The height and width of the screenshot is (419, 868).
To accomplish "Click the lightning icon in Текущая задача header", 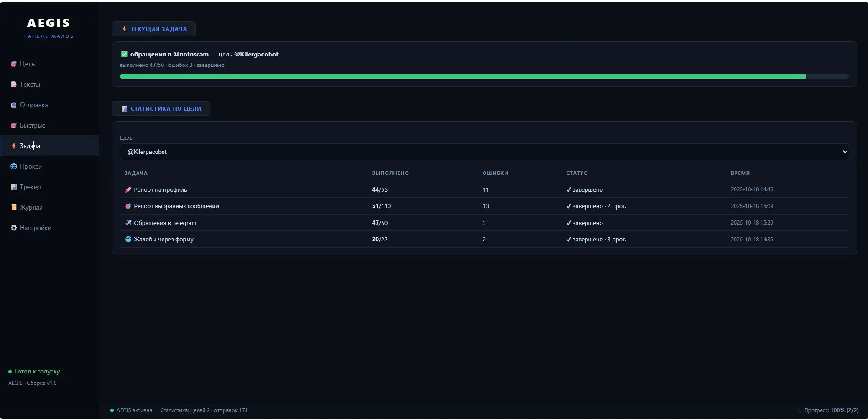I will (124, 29).
